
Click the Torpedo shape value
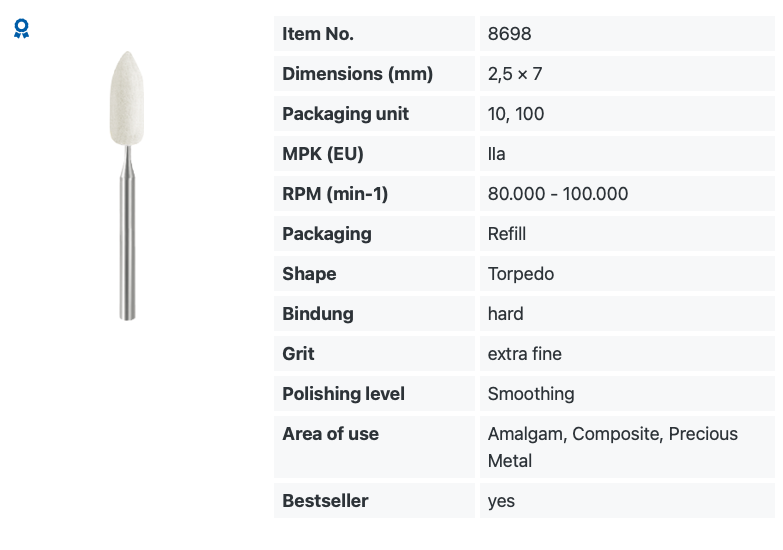521,274
